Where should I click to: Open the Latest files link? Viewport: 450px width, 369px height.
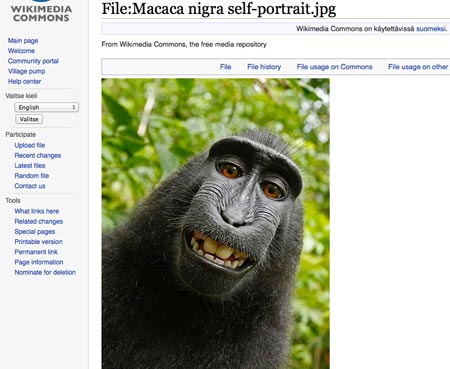pos(30,166)
